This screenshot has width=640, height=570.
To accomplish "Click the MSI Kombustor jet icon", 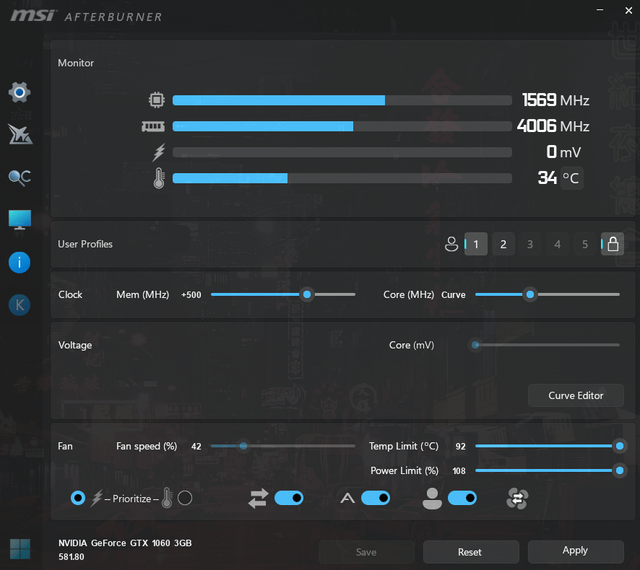I will pos(19,135).
